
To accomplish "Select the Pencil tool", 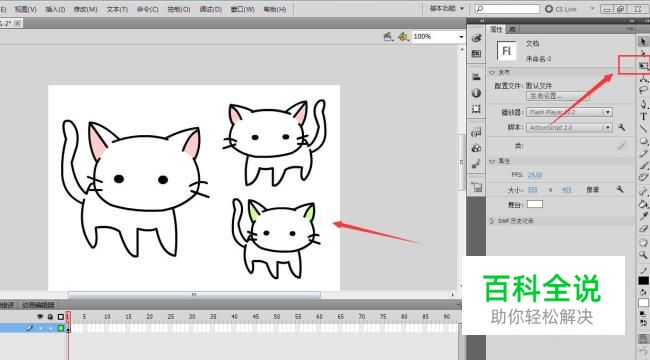I will [643, 154].
